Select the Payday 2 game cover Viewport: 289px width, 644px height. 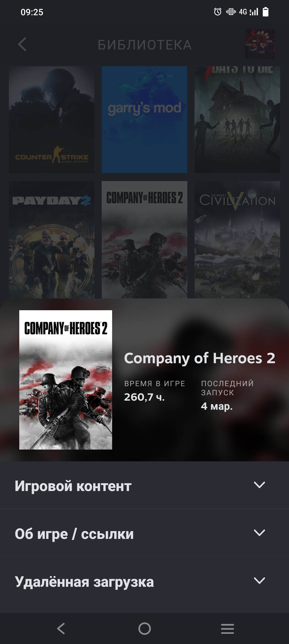(52, 240)
